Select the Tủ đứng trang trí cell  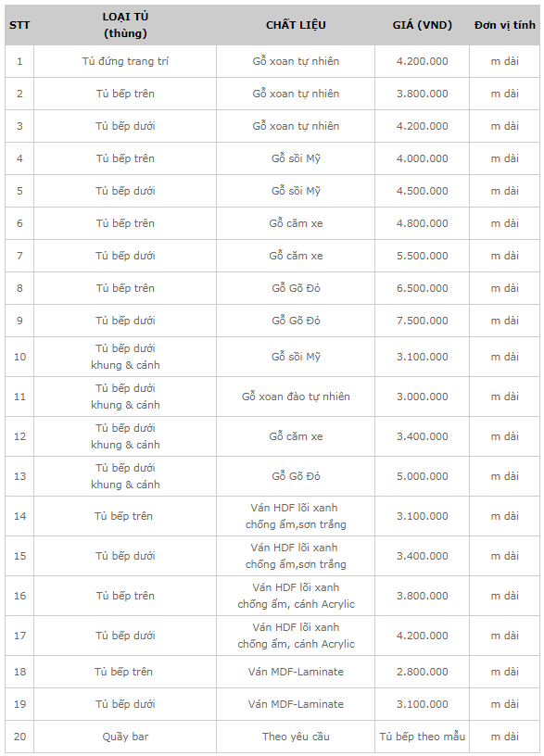pyautogui.click(x=125, y=61)
